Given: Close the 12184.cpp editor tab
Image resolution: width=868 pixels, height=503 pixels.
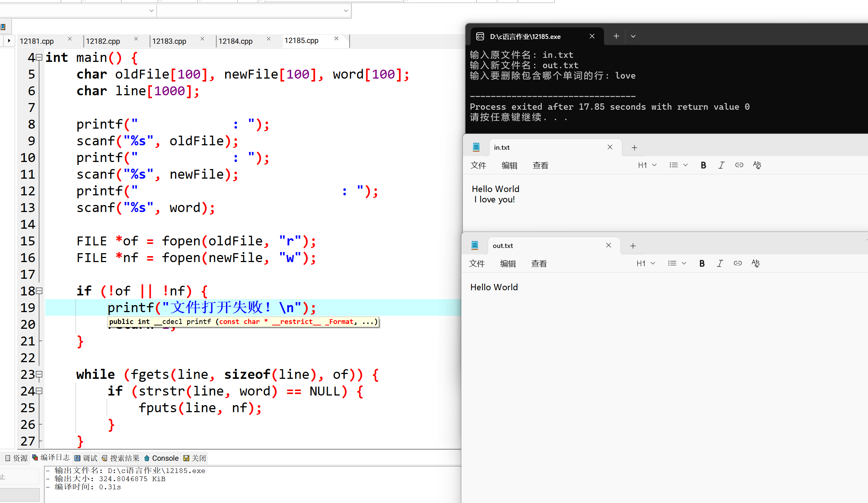Looking at the screenshot, I should (268, 39).
